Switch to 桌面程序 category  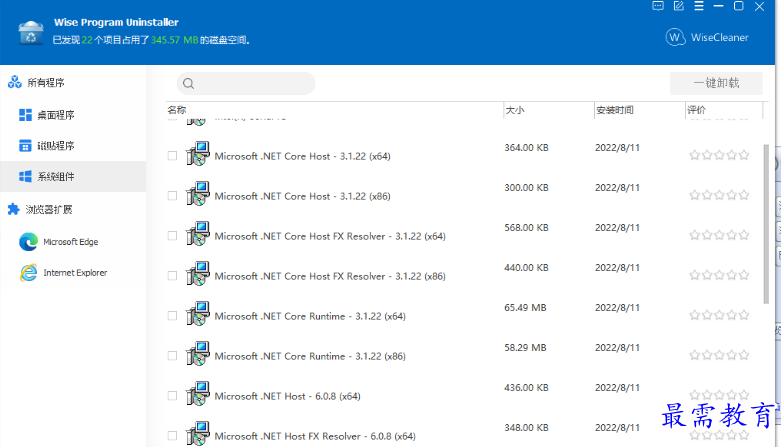tap(56, 115)
